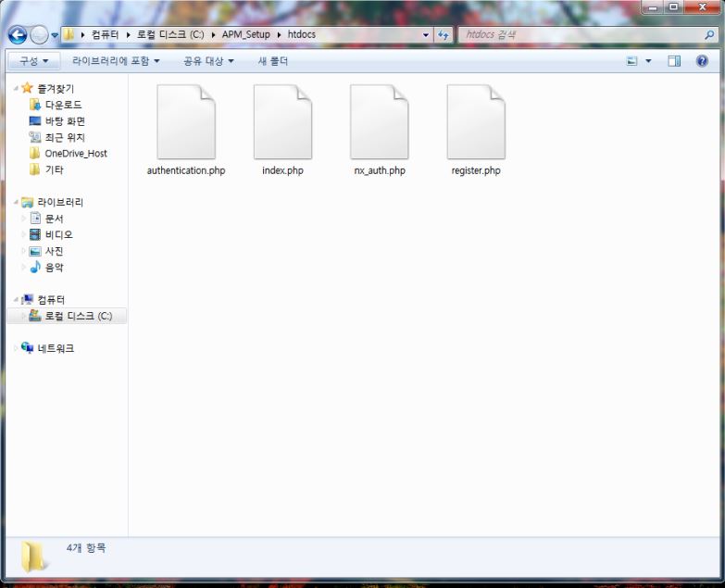
Task: Open 다운로드 in favorites
Action: 63,105
